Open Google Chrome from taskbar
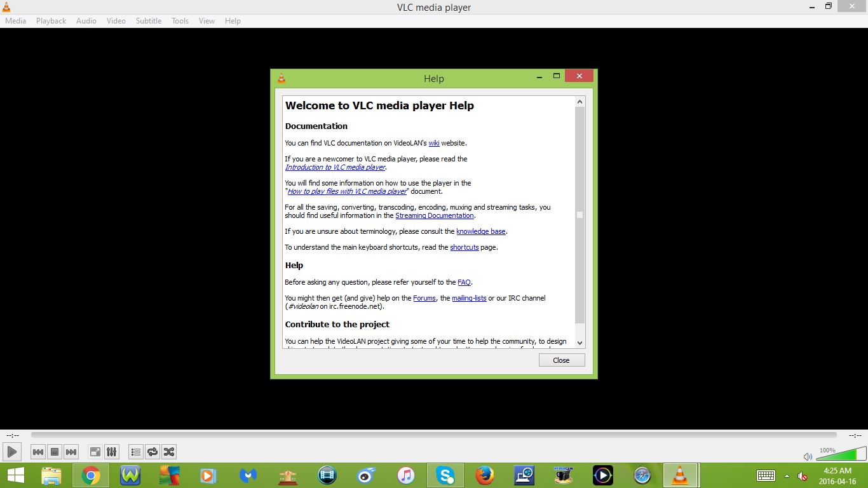Screen dimensions: 868x488 [x=91, y=475]
